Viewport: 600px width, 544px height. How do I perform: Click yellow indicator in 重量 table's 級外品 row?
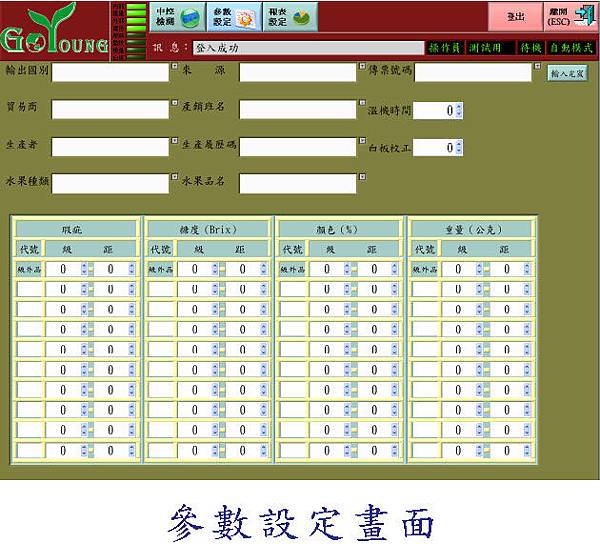pos(486,270)
